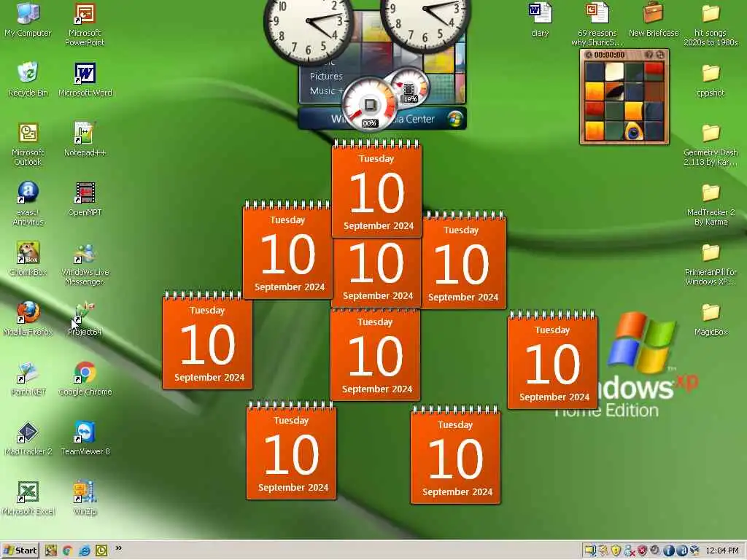Open the MadTracker 2 By Karma folder
The height and width of the screenshot is (560, 747).
click(x=711, y=204)
